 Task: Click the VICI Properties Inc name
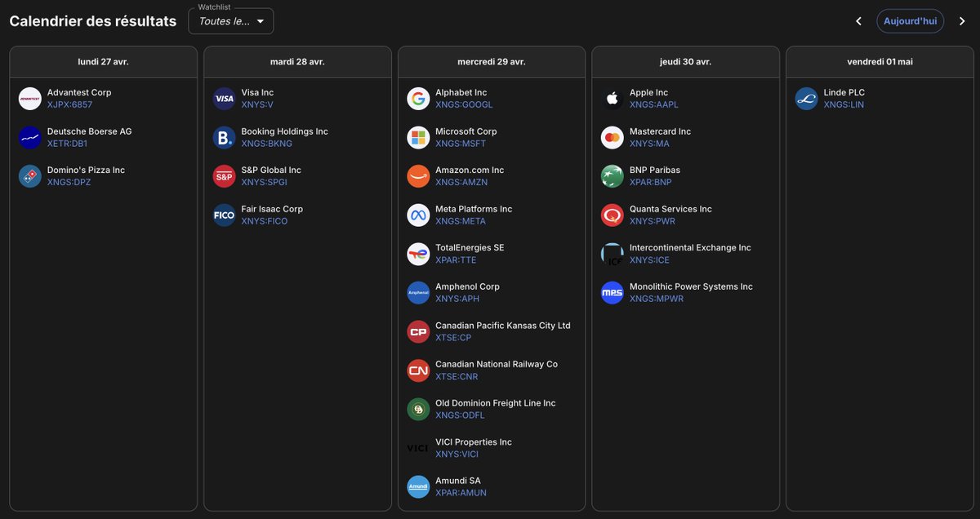474,442
